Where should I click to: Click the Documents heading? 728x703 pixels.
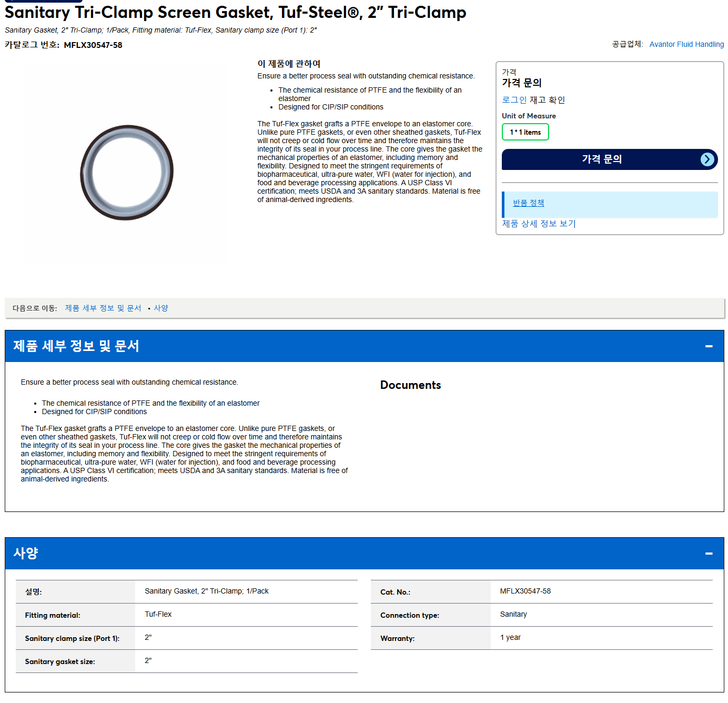(410, 385)
